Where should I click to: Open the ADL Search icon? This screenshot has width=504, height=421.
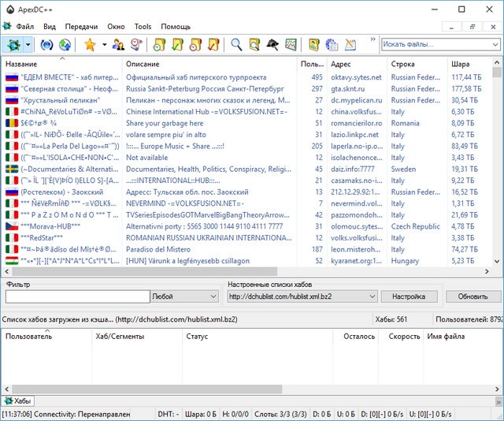(254, 45)
